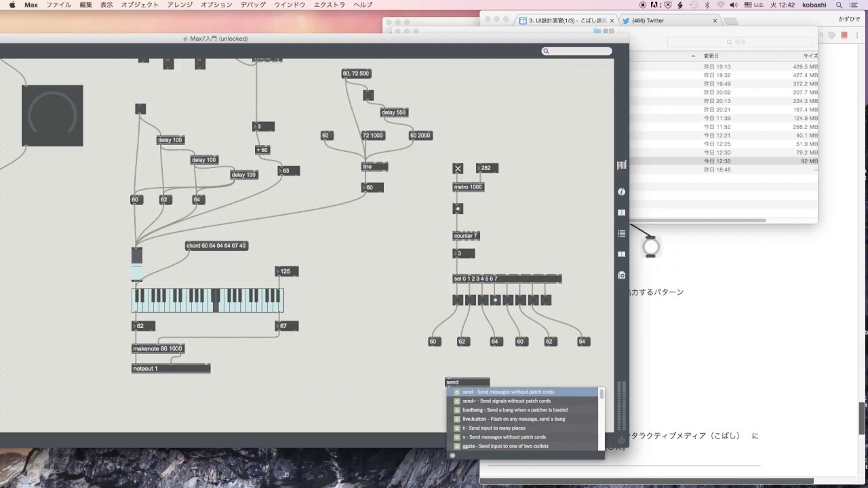
Task: Click the message box 60 2000
Action: click(x=420, y=136)
